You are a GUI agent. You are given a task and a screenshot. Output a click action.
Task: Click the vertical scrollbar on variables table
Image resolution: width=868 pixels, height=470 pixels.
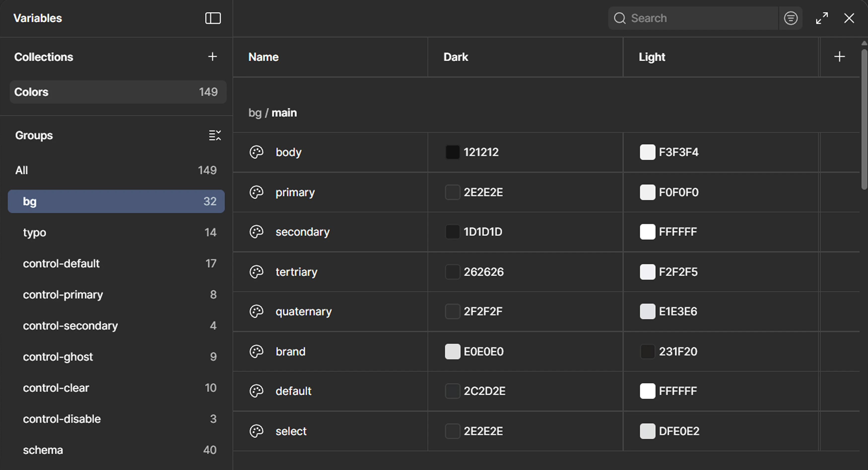click(864, 119)
